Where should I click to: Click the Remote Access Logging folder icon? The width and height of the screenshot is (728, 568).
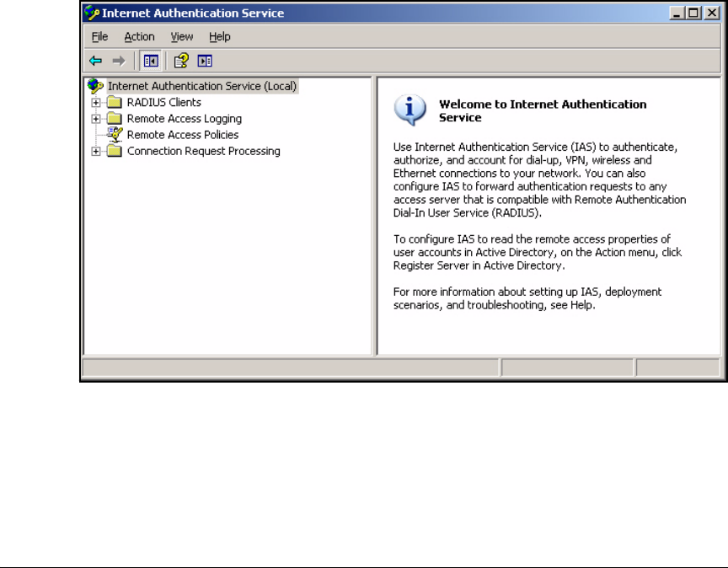click(x=115, y=119)
